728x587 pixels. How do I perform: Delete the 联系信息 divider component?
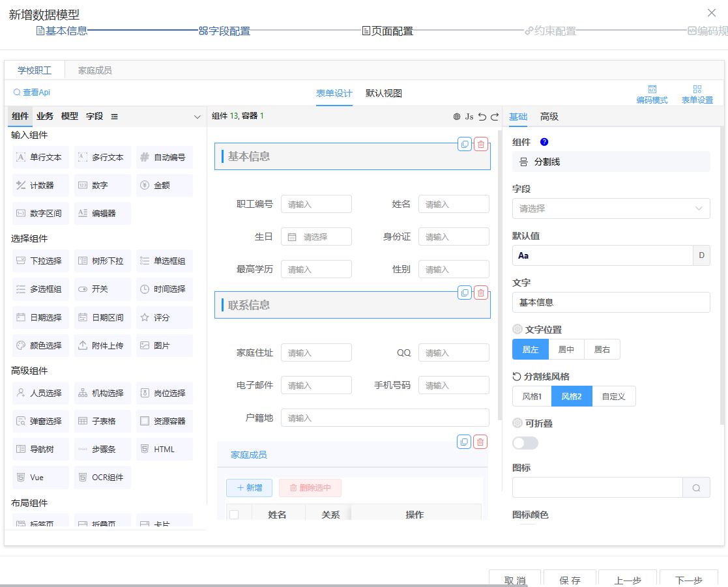480,293
